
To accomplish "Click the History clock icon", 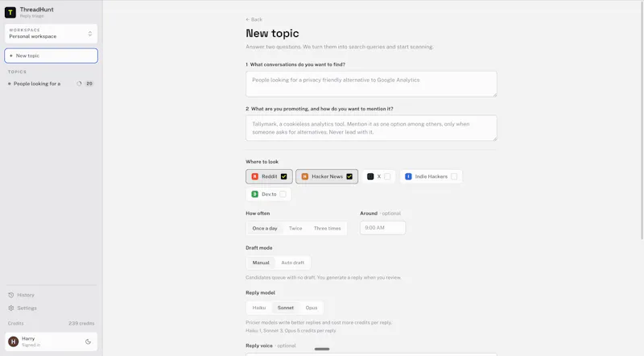I will point(11,295).
